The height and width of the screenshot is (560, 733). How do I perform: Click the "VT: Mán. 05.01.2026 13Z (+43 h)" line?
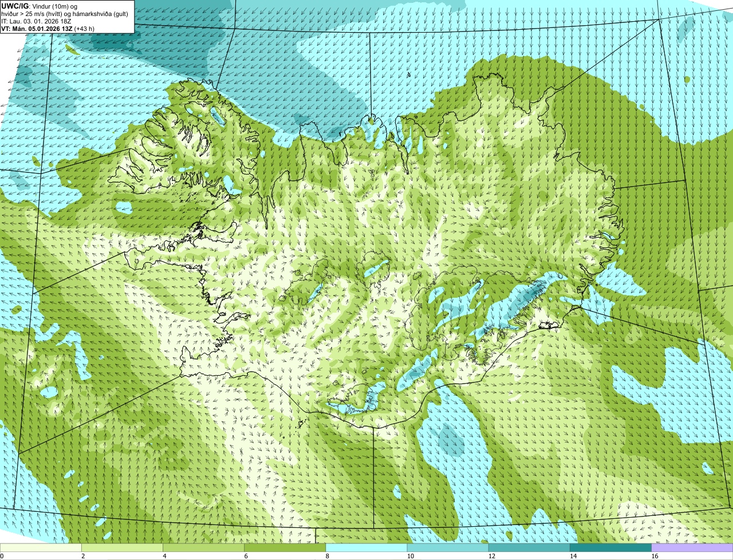(x=48, y=29)
